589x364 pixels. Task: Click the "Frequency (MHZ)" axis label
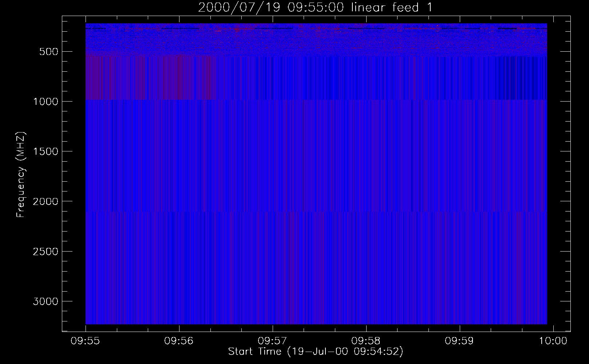21,174
